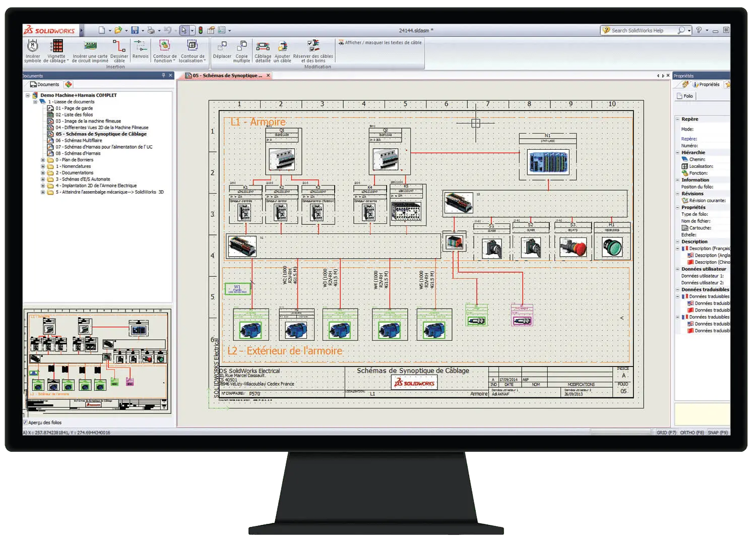Viewport: 756px width, 540px height.
Task: Click Ajouter un câble
Action: point(282,51)
